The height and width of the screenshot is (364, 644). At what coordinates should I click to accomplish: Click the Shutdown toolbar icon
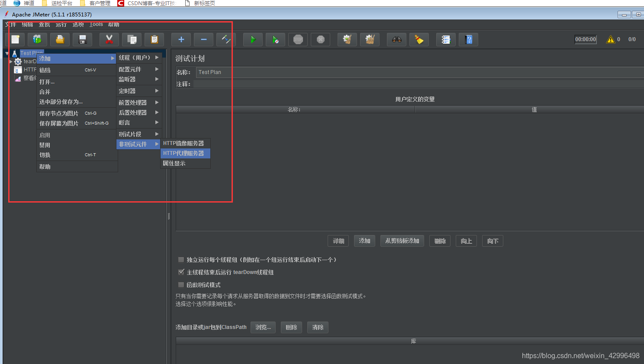320,39
